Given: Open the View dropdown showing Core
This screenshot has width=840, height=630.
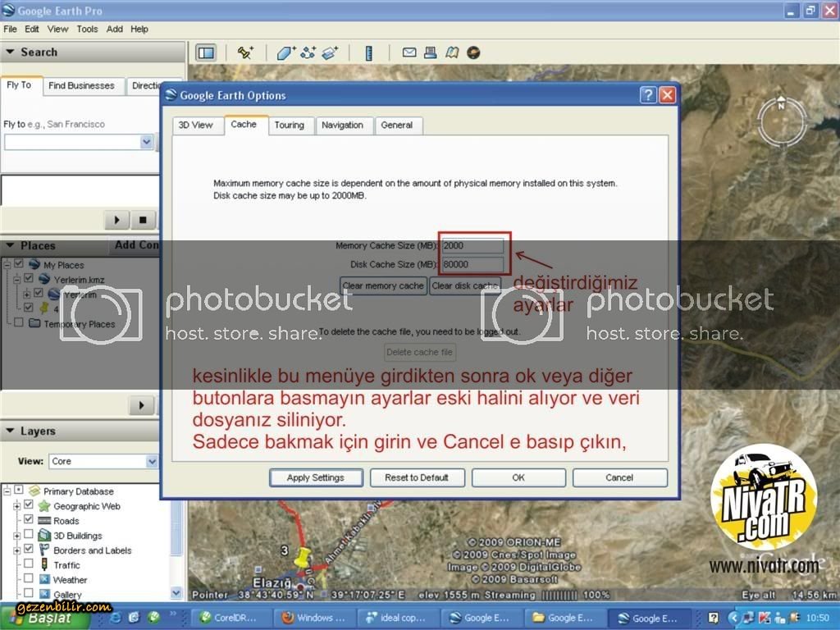Looking at the screenshot, I should click(x=103, y=461).
